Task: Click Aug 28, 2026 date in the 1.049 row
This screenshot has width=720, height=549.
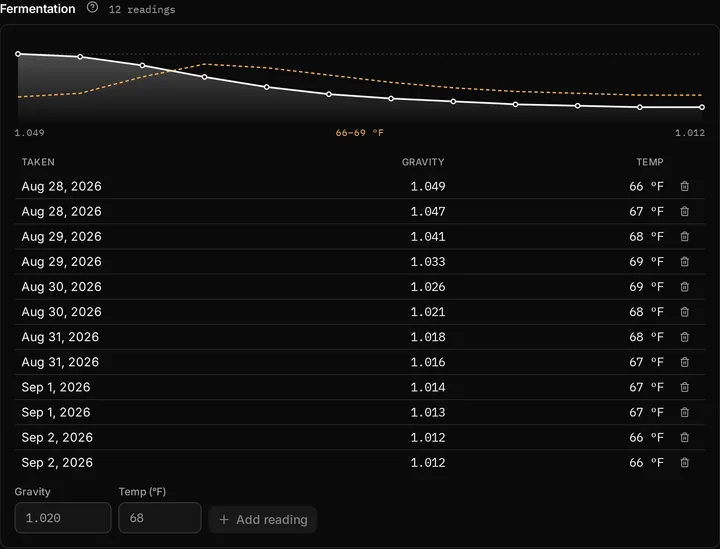Action: click(x=62, y=186)
